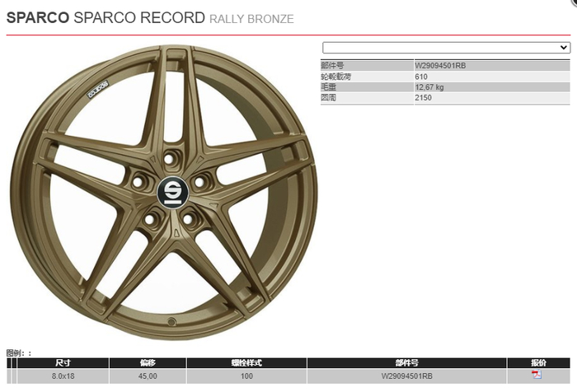Viewport: 577px width, 392px height.
Task: Click the circumference value 2150
Action: click(424, 98)
